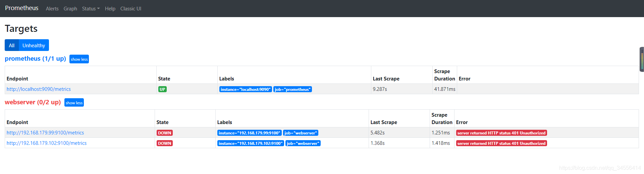Collapse webserver group with show less
The height and width of the screenshot is (174, 644).
pyautogui.click(x=74, y=103)
